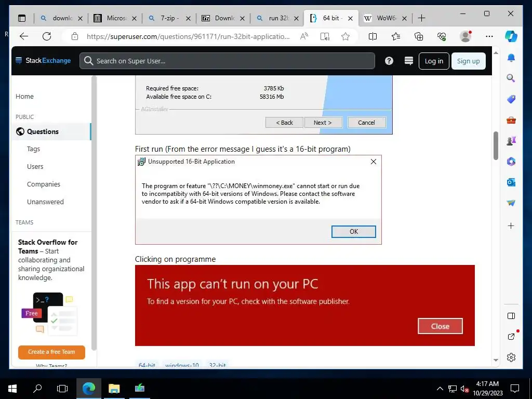Open the immersive reader icon

(325, 36)
